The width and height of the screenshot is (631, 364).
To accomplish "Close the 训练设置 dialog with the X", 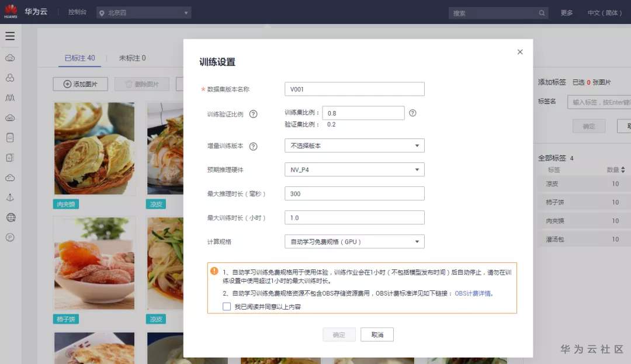I will pyautogui.click(x=520, y=52).
